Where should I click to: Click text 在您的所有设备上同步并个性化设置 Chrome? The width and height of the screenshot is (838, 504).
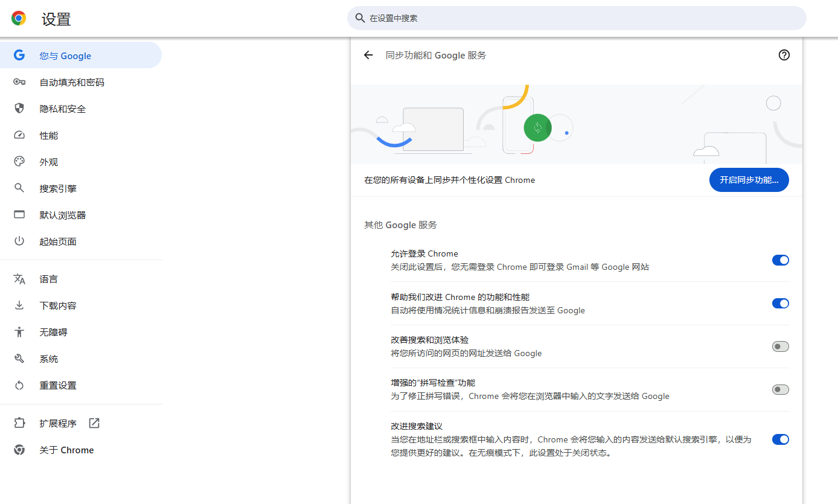449,180
